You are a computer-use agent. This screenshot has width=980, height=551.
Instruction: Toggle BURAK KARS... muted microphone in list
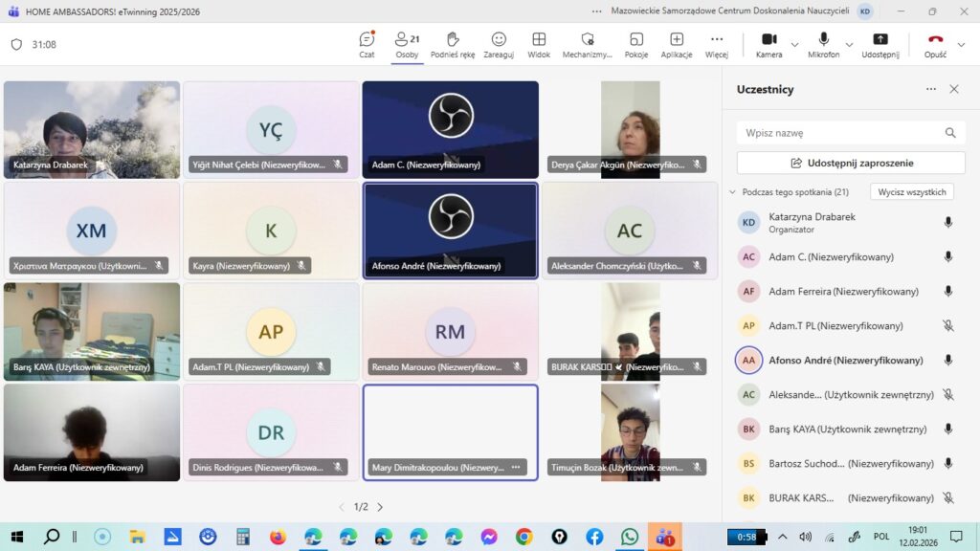[x=948, y=497]
